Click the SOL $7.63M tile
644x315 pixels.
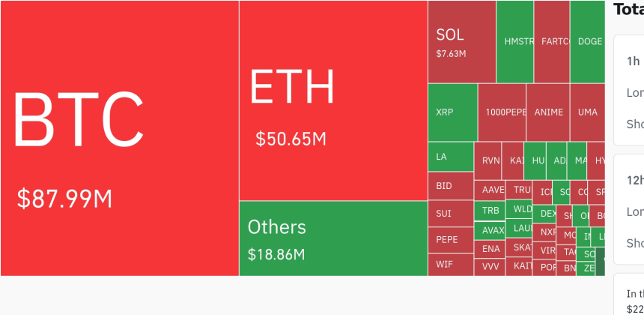(x=462, y=42)
